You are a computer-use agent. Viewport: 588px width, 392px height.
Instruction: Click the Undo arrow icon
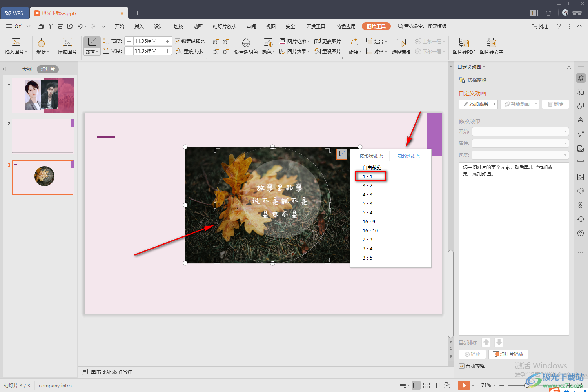(80, 26)
